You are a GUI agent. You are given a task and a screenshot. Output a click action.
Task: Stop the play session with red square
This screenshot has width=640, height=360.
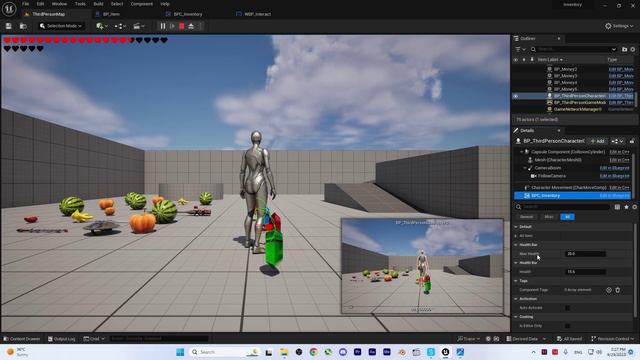(182, 26)
